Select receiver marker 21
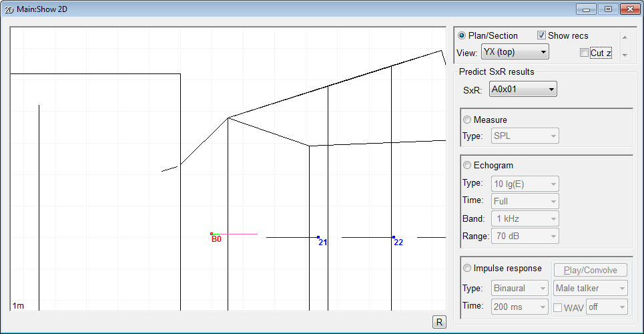 point(318,237)
